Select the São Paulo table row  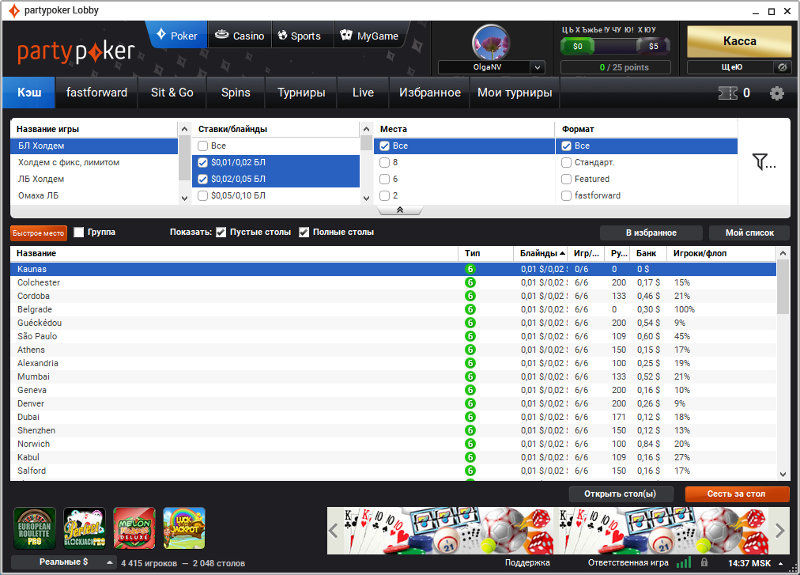pos(393,336)
